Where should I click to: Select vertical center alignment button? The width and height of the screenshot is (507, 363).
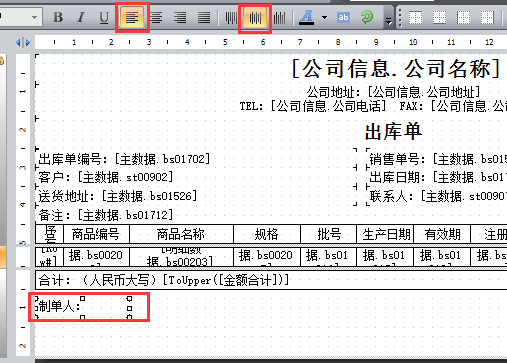coord(255,18)
